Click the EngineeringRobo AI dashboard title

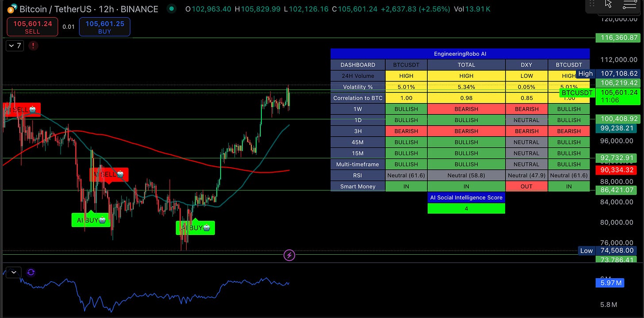460,54
